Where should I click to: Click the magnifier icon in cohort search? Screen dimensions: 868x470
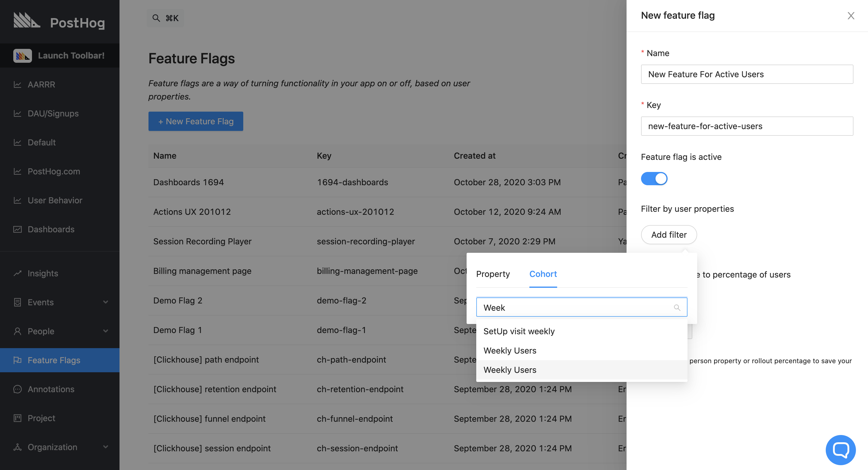(677, 308)
